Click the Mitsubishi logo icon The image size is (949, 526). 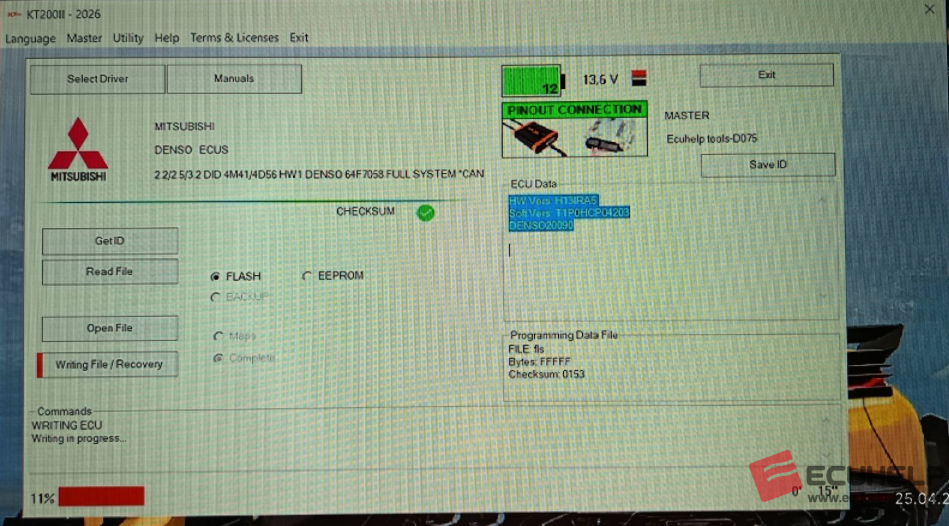pos(78,148)
